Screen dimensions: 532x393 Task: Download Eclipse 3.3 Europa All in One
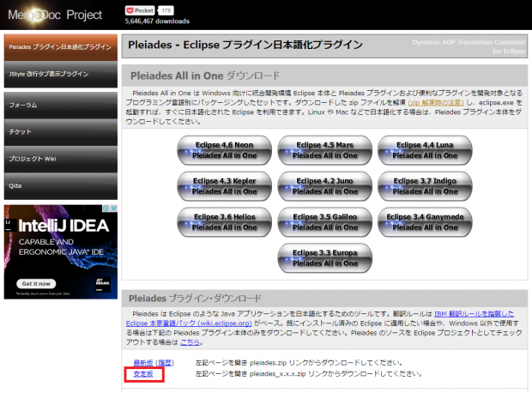[324, 258]
